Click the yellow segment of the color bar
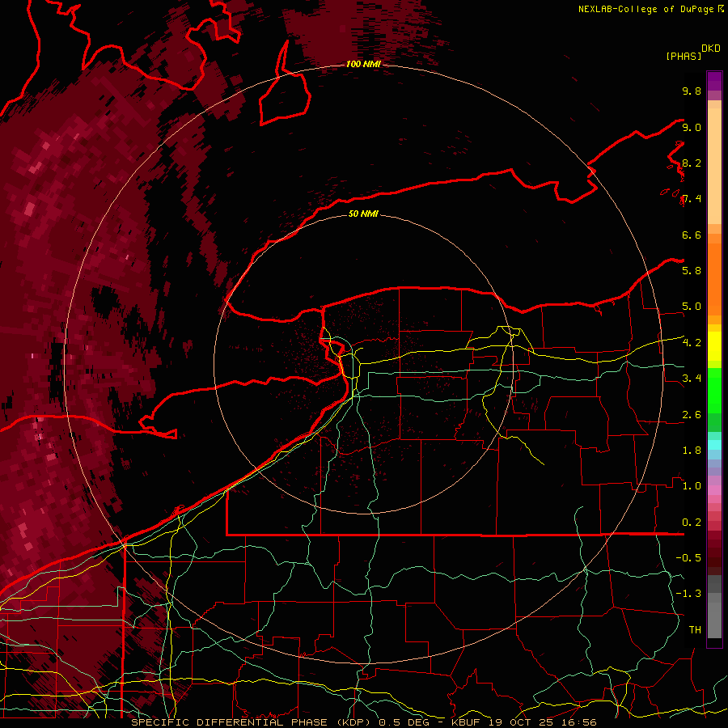 [x=714, y=346]
